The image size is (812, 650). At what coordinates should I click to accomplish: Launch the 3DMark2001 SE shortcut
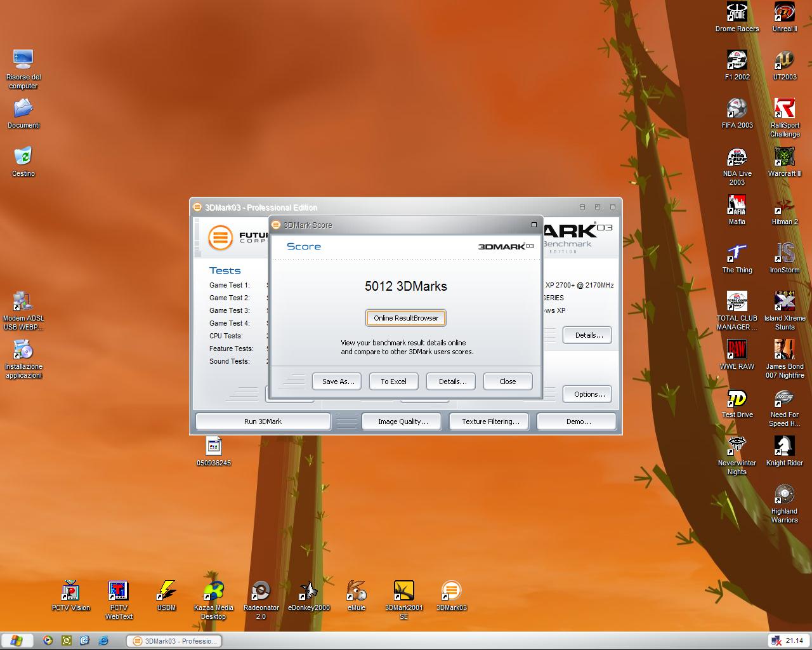(x=404, y=600)
